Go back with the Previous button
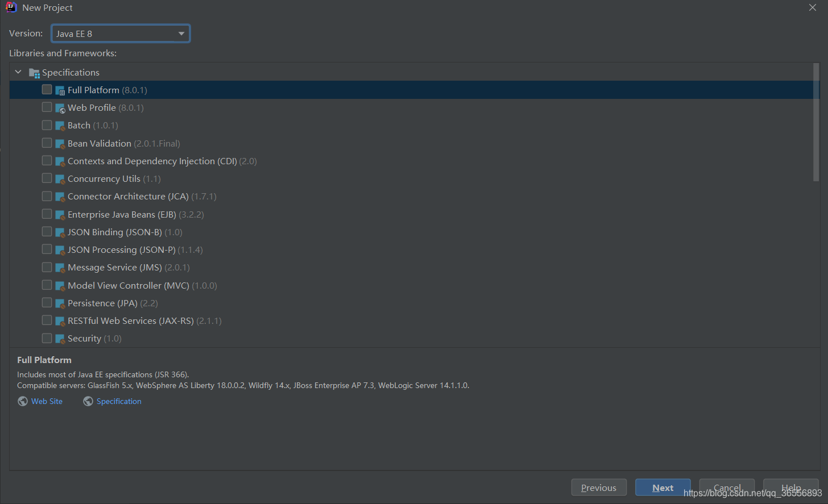 599,488
